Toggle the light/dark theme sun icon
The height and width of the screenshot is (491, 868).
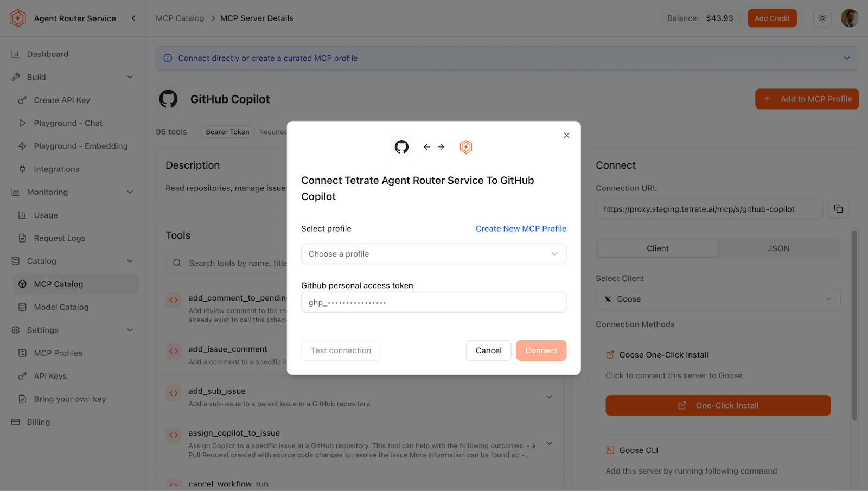click(822, 18)
